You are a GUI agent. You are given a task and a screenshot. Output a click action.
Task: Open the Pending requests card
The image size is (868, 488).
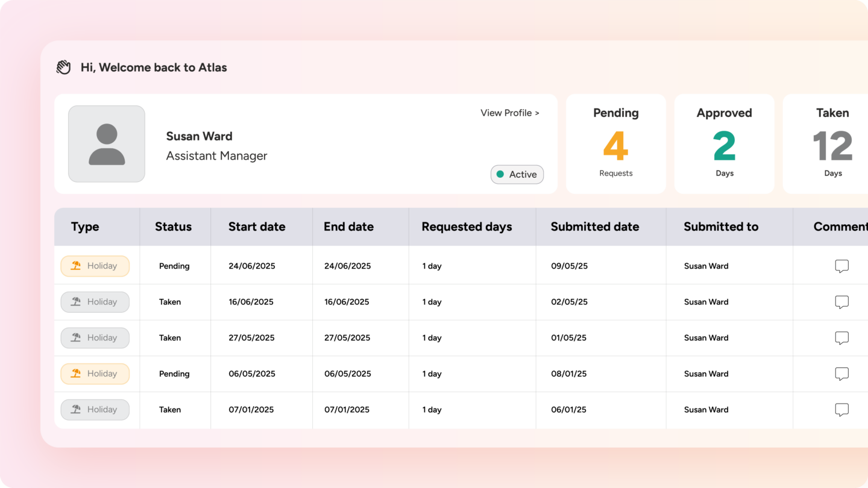(x=615, y=144)
